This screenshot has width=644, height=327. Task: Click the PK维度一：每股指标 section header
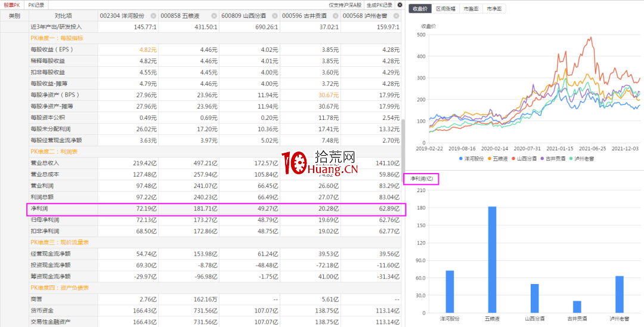point(57,38)
